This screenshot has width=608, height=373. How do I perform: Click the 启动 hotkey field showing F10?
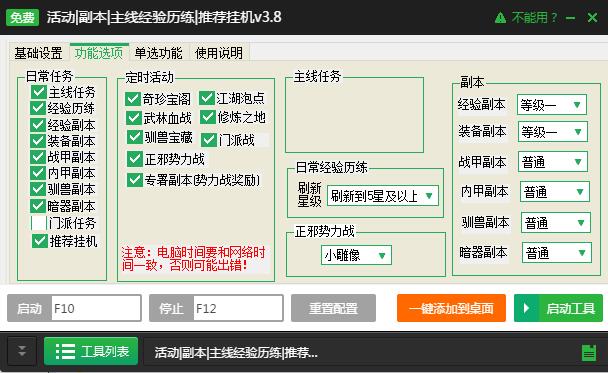point(96,308)
